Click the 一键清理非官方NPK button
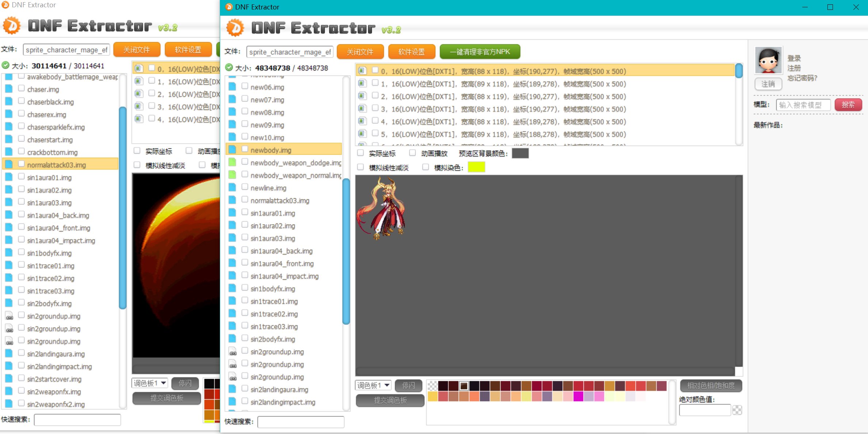The image size is (868, 434). tap(480, 52)
